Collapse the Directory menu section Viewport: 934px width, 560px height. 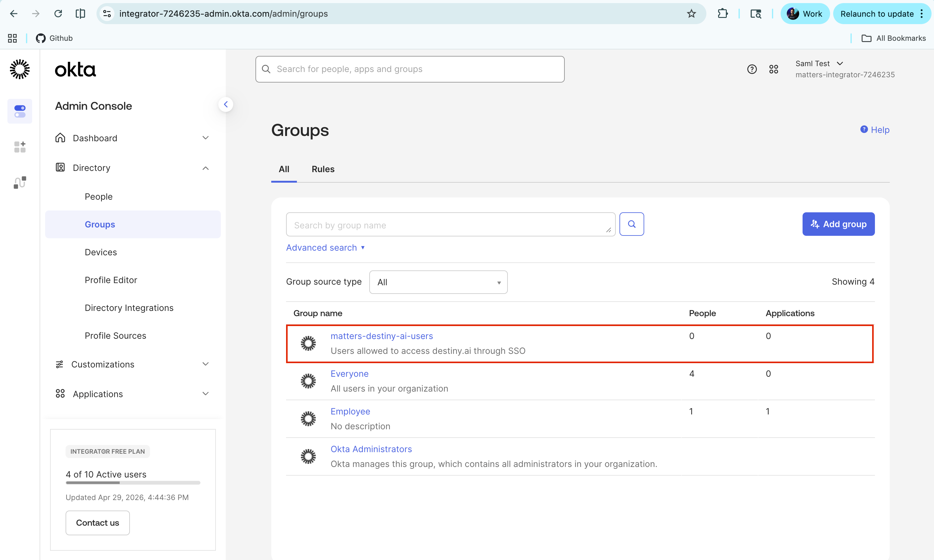click(x=132, y=168)
